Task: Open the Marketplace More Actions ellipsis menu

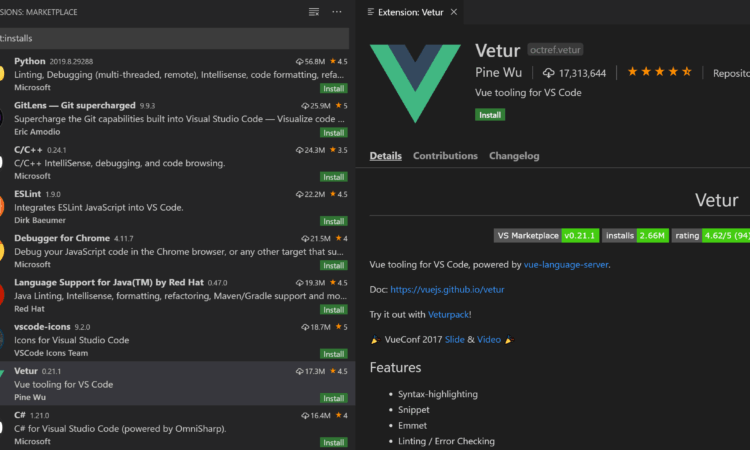Action: pos(337,12)
